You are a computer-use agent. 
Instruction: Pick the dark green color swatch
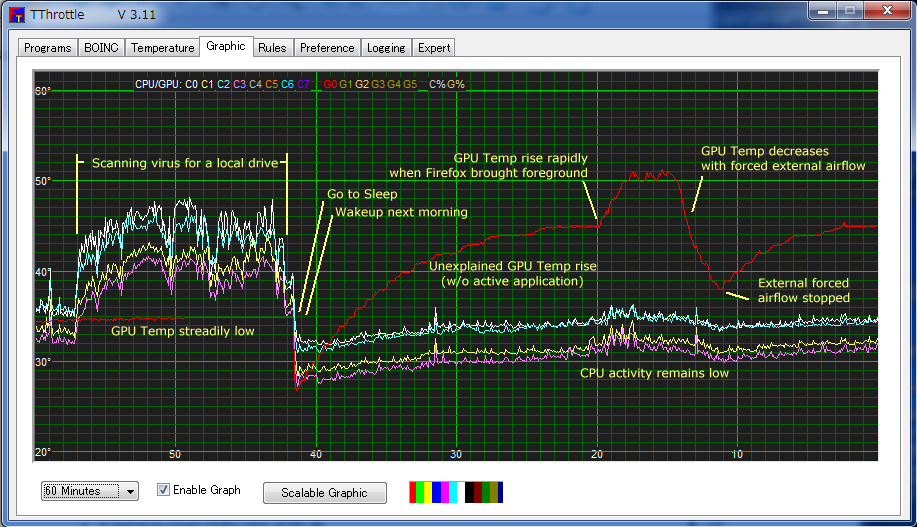pyautogui.click(x=486, y=492)
